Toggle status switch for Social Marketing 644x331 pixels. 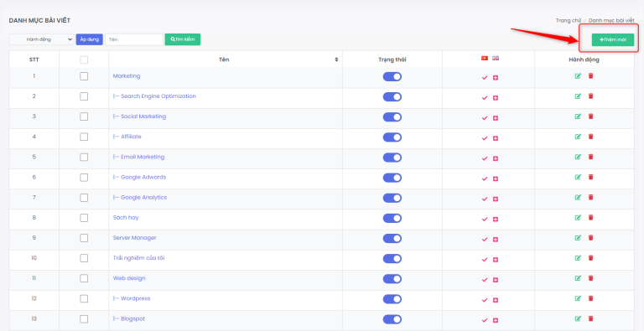pyautogui.click(x=392, y=117)
